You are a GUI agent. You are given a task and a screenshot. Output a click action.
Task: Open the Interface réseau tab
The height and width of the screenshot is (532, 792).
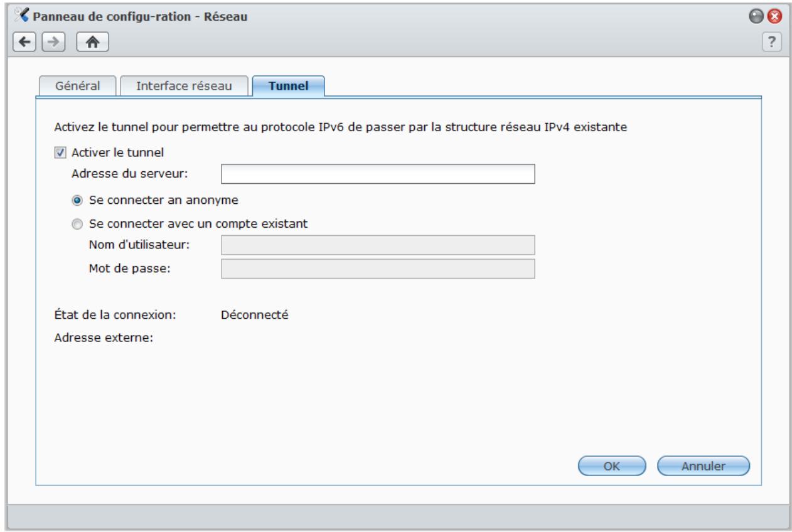tap(185, 87)
